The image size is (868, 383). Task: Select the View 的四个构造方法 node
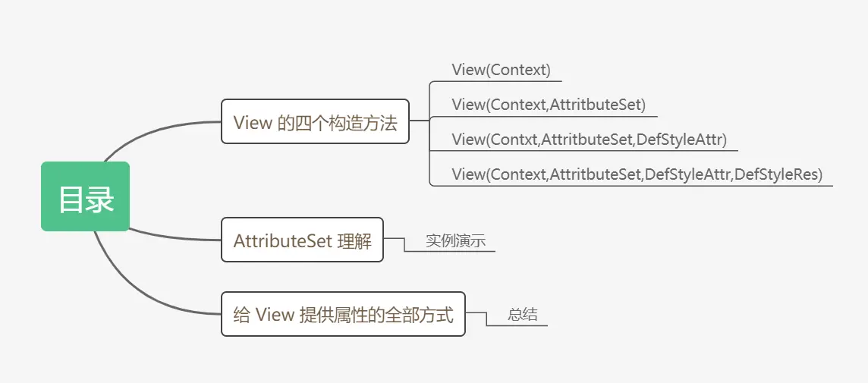point(315,121)
